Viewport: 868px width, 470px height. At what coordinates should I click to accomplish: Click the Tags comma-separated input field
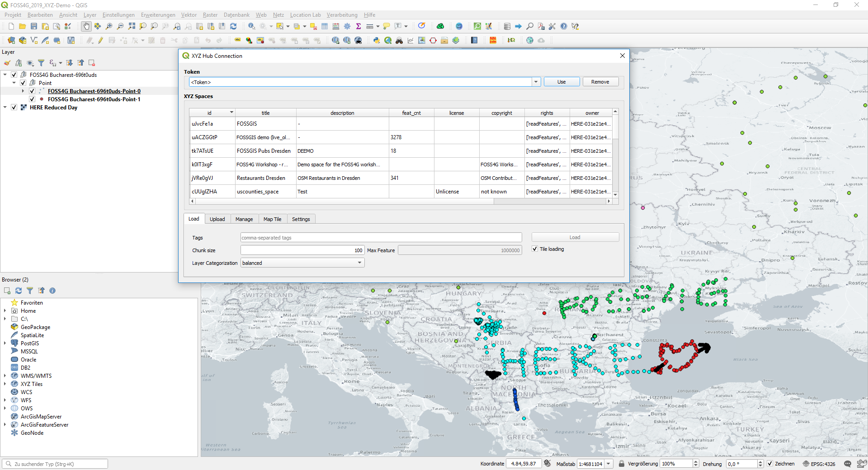381,237
